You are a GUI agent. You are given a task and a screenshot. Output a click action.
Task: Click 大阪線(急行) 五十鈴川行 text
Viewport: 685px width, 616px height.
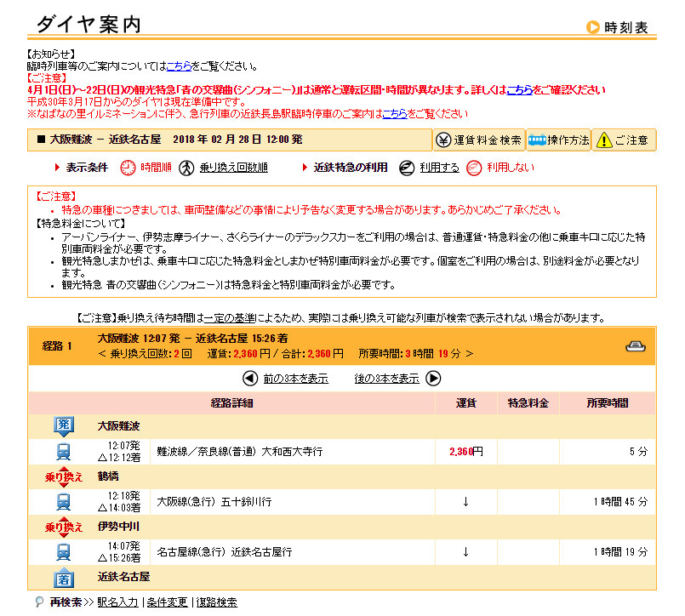214,502
